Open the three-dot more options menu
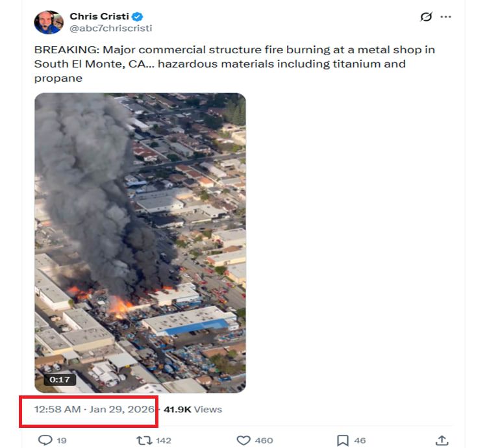 tap(445, 17)
